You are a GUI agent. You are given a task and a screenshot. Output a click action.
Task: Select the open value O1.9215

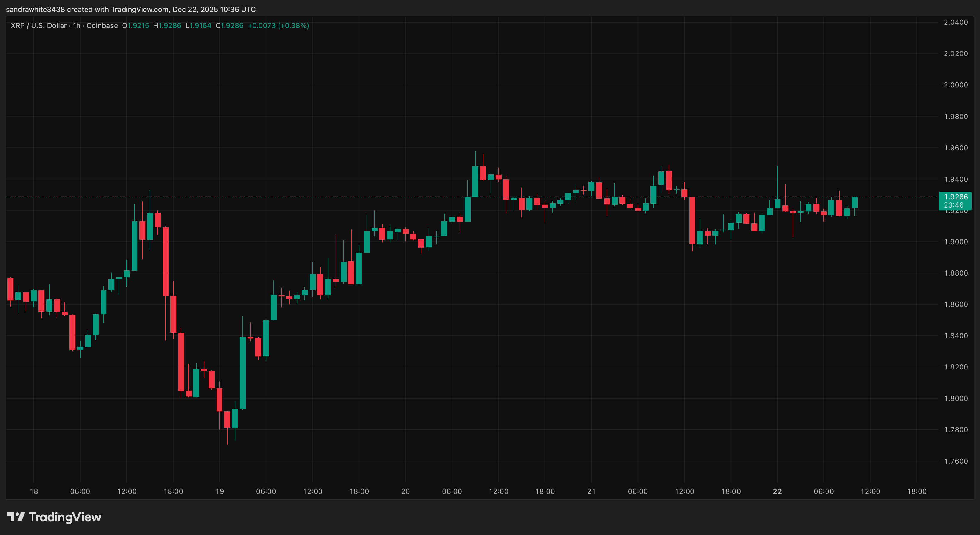[135, 25]
